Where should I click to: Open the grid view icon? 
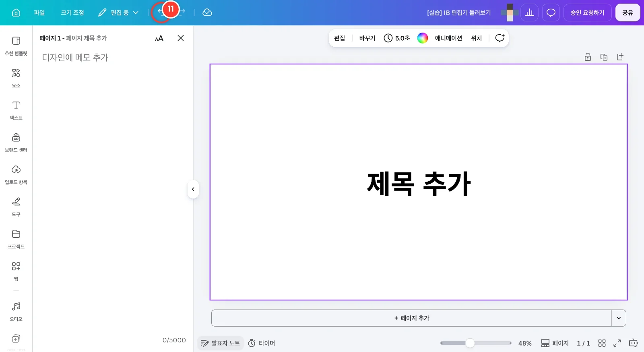[x=602, y=343]
